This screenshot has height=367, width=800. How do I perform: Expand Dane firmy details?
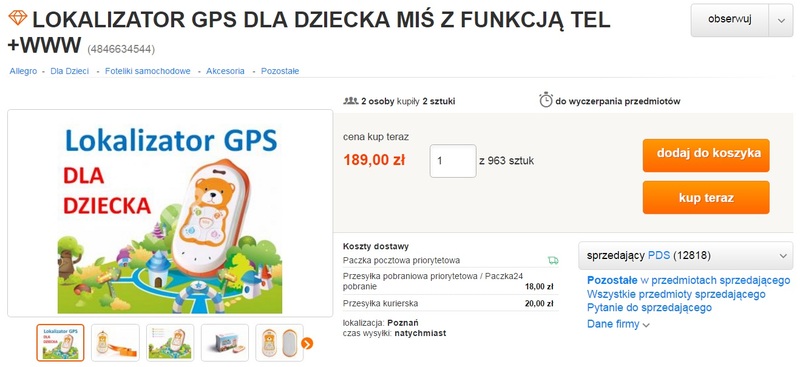click(618, 324)
